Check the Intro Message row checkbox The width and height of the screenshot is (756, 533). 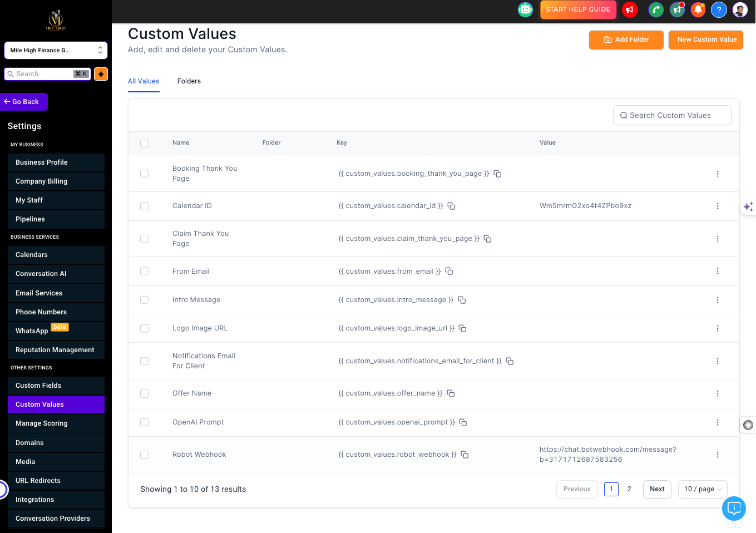(x=145, y=300)
